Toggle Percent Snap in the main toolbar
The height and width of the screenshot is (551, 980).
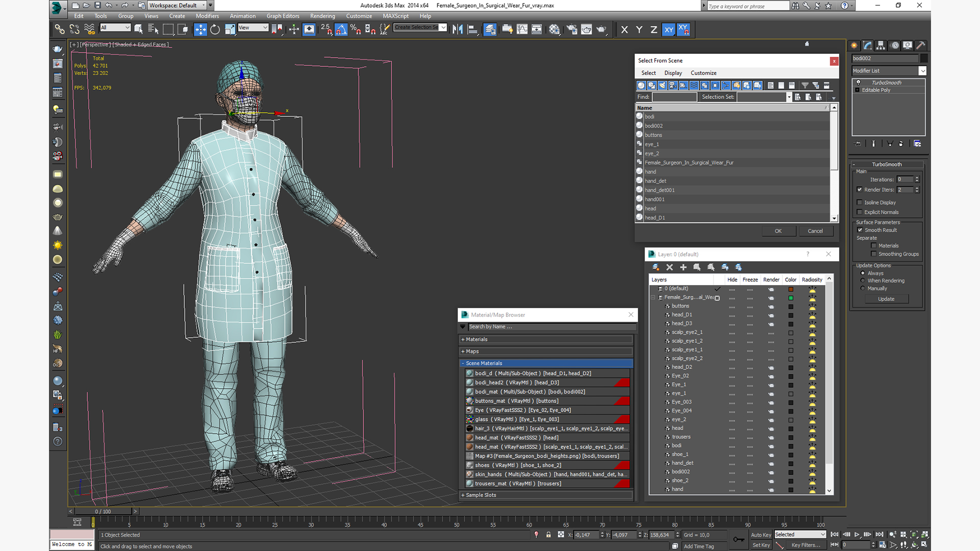pyautogui.click(x=356, y=30)
